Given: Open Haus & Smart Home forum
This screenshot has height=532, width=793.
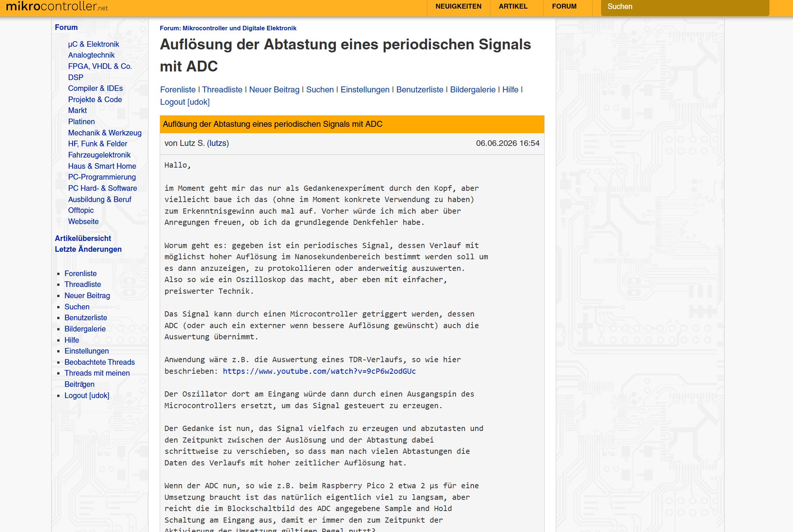Looking at the screenshot, I should [x=102, y=166].
